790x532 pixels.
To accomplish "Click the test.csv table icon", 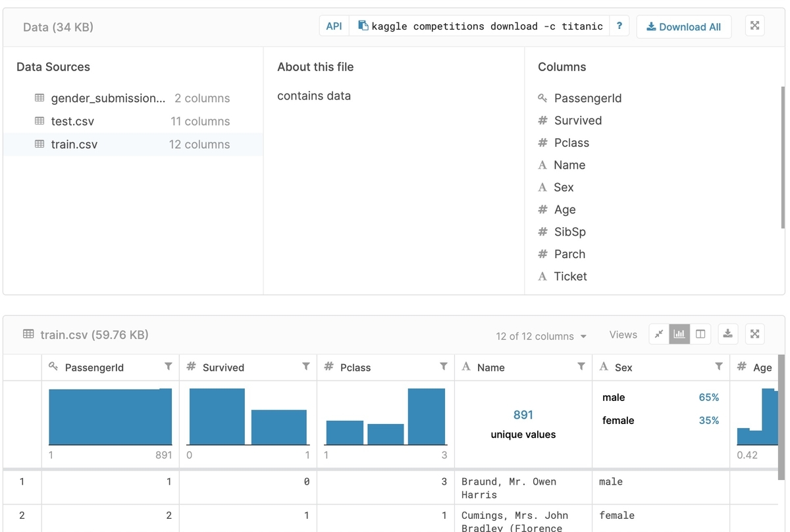I will [x=39, y=121].
